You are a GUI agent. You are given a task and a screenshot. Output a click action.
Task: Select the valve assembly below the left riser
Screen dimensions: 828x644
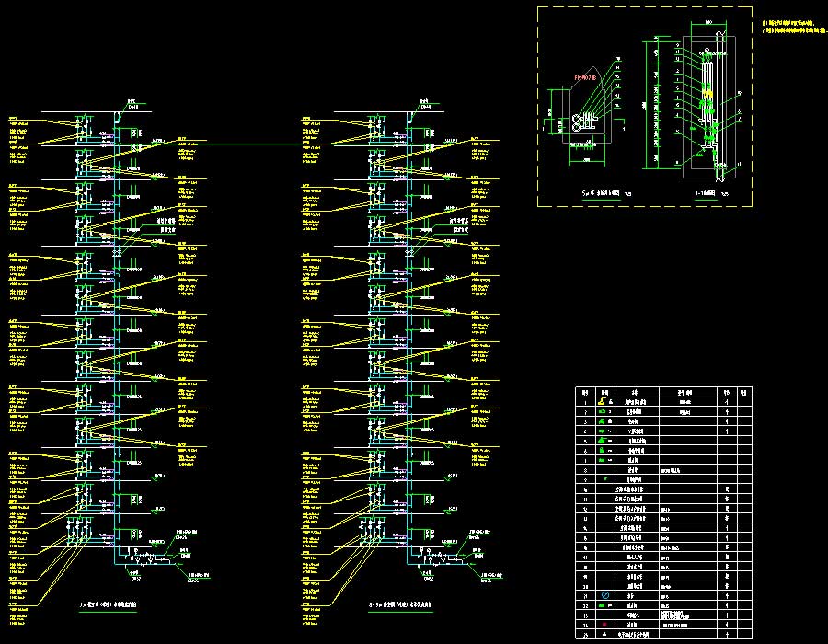click(145, 557)
